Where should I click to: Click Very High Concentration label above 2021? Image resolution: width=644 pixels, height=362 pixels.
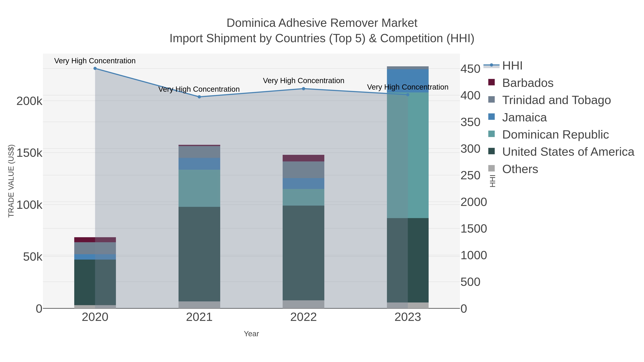click(199, 89)
